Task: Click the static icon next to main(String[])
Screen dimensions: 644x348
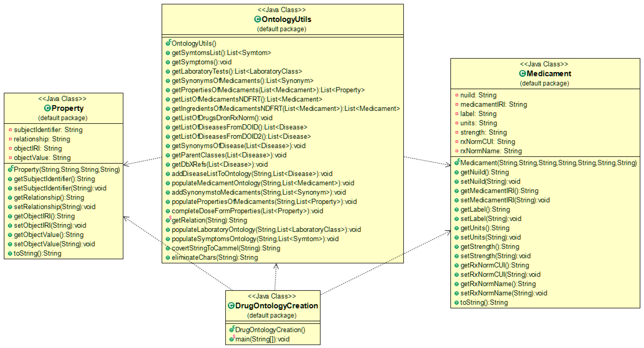Action: click(232, 339)
